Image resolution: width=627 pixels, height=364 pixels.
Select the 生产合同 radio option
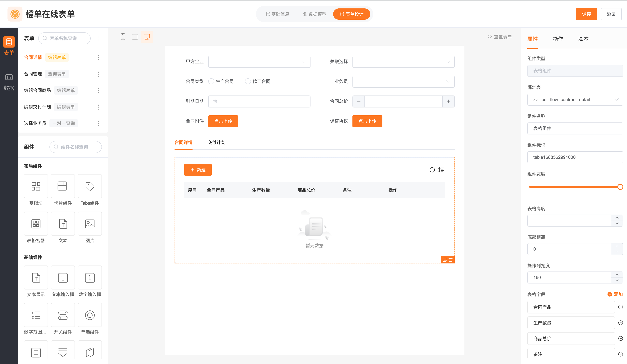pos(211,81)
